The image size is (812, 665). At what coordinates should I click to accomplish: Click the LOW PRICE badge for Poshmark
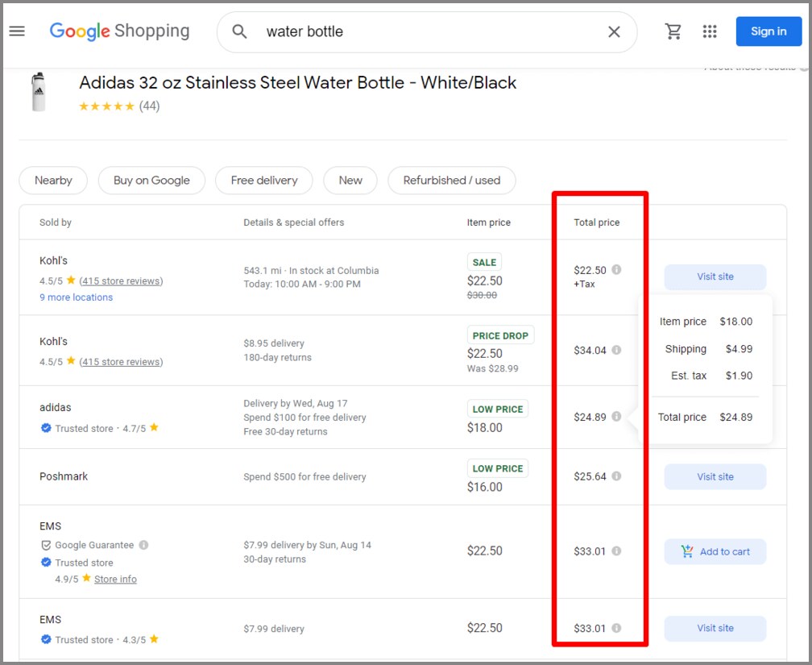498,468
